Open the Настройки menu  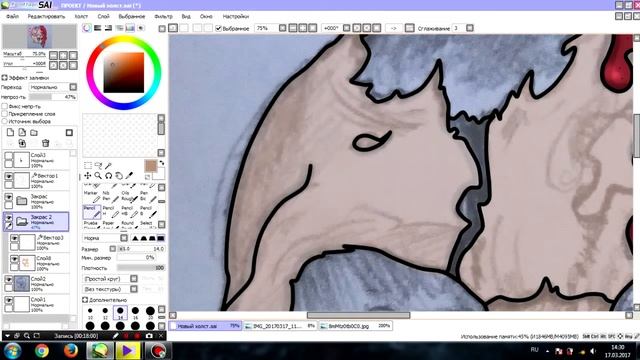pos(236,16)
